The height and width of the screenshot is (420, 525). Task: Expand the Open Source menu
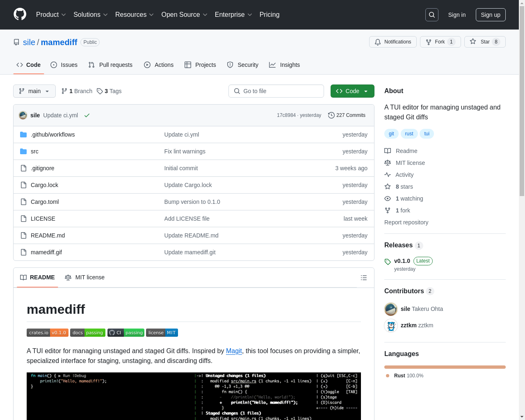[x=185, y=14]
